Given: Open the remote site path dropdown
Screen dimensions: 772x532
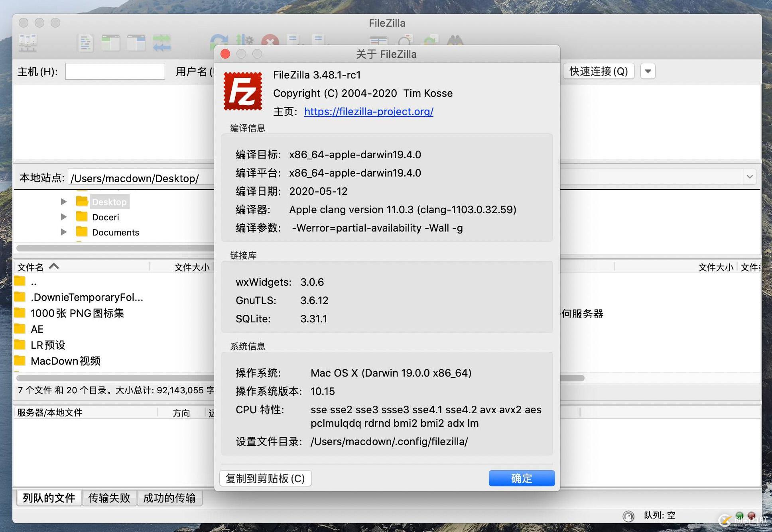Looking at the screenshot, I should (750, 177).
